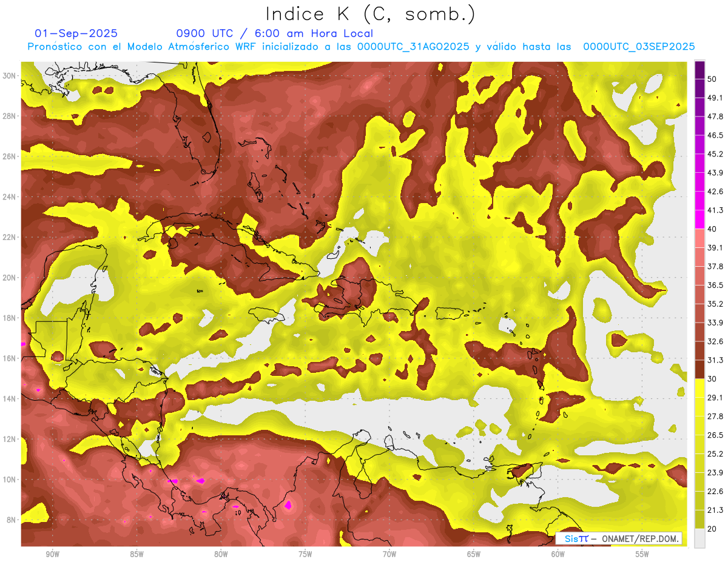Viewport: 728px width, 562px height.
Task: Select the colorbar value 49.1
Action: (x=715, y=98)
